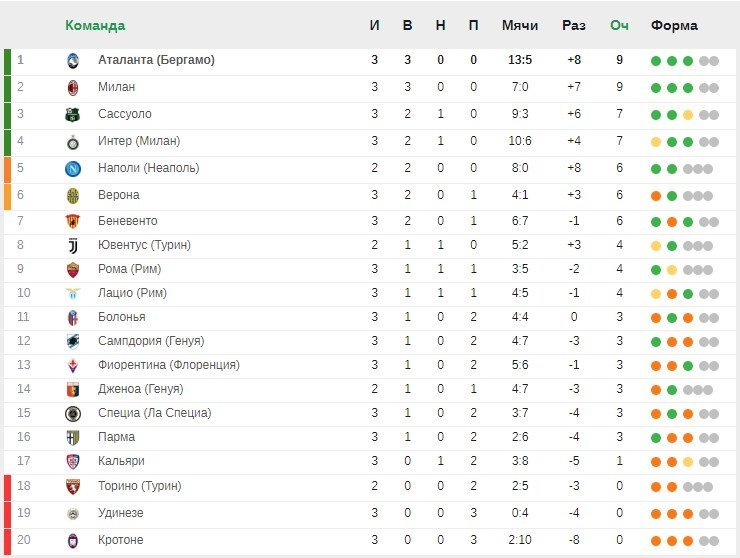The width and height of the screenshot is (740, 558).
Task: Click the Milan club crest icon
Action: (73, 87)
